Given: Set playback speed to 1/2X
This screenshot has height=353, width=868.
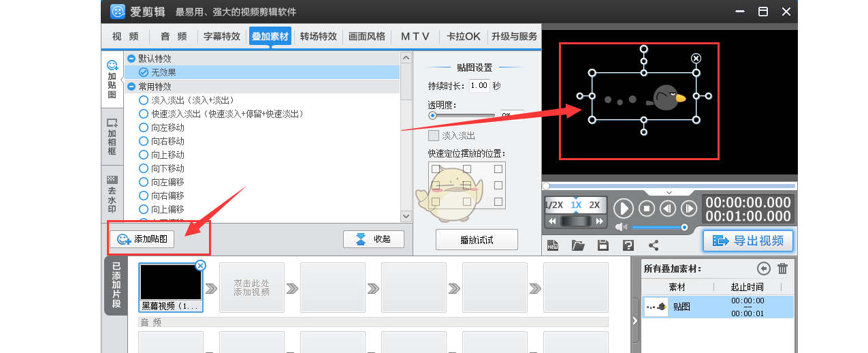Looking at the screenshot, I should coord(554,205).
